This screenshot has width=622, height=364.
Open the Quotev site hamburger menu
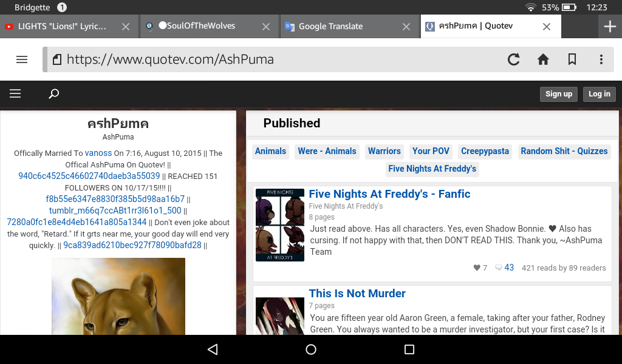click(x=15, y=93)
